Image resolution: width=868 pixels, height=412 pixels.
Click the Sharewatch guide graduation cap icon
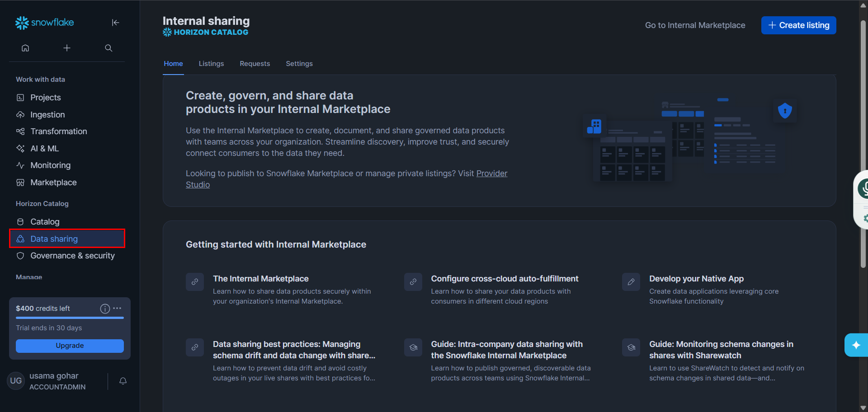pos(631,347)
